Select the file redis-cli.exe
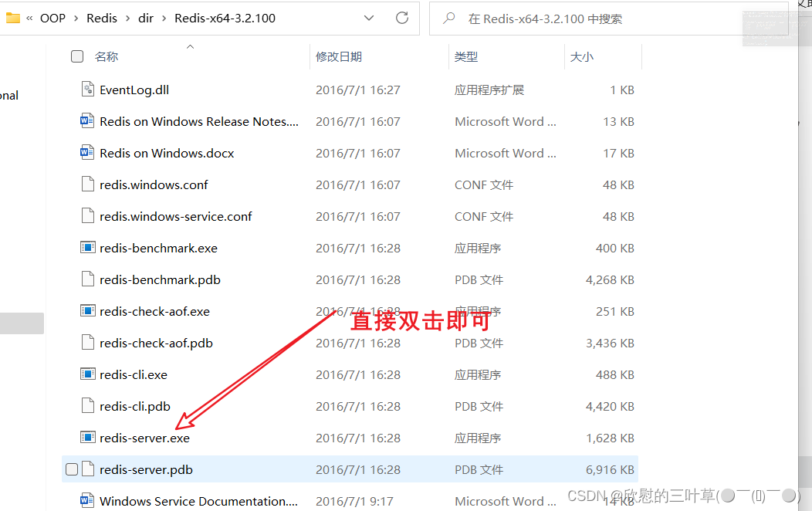Screen dimensions: 812x511 [x=134, y=374]
